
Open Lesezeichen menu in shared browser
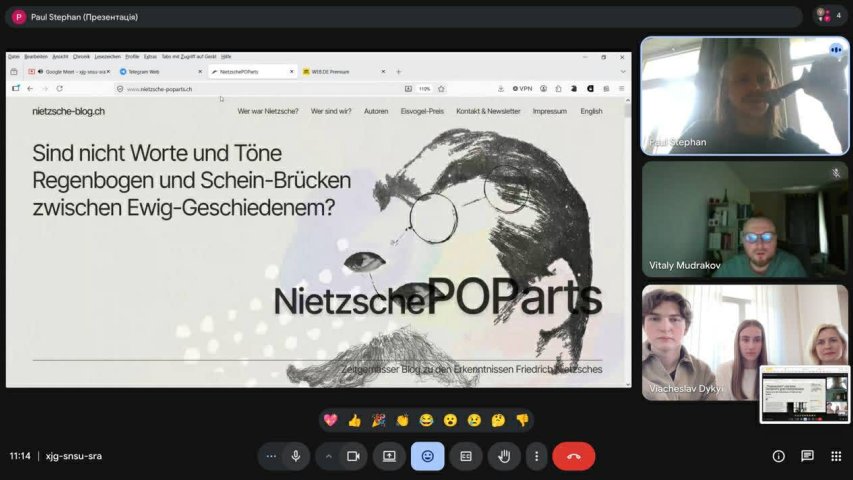coord(108,57)
